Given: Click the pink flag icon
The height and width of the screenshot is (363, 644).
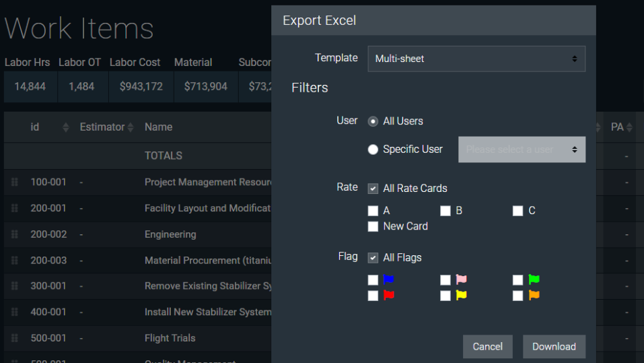Looking at the screenshot, I should tap(461, 279).
